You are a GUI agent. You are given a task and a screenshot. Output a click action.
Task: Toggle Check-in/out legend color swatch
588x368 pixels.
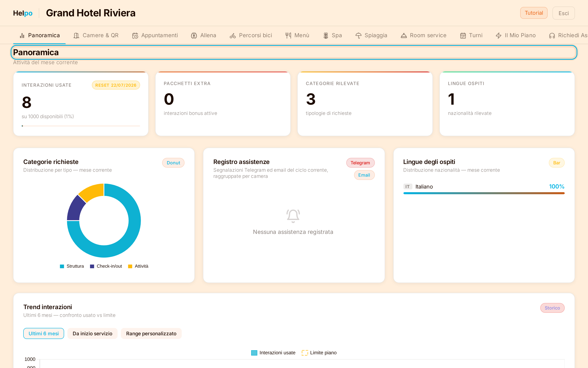92,266
